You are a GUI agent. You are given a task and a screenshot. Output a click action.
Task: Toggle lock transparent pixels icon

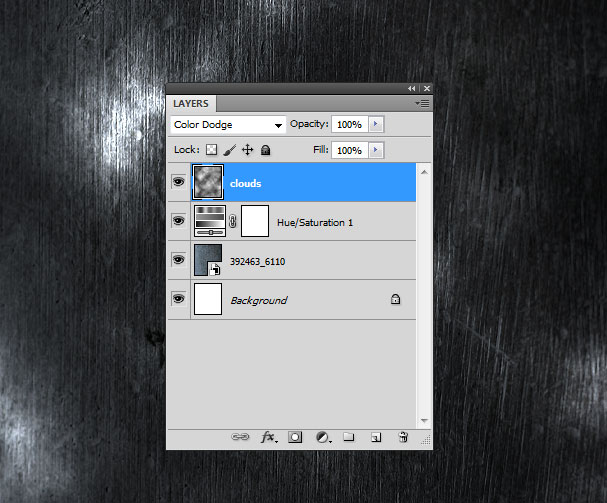point(211,149)
